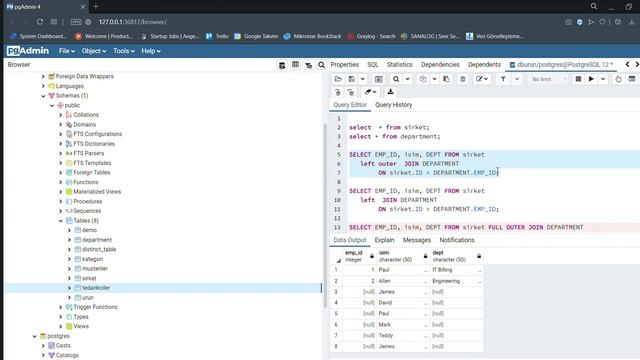This screenshot has width=640, height=360.
Task: Select the Query Editor tab
Action: point(350,105)
